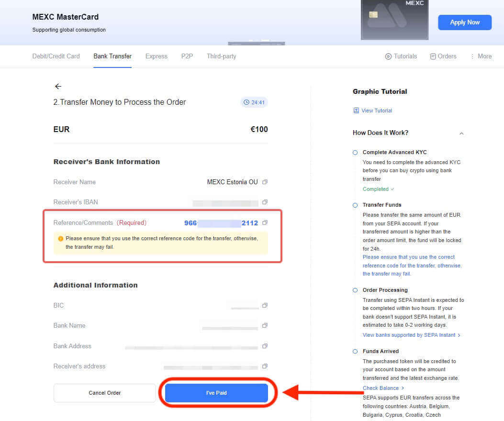Click the MEXC Estonia OU receiver name
This screenshot has height=421, width=504.
(x=233, y=182)
